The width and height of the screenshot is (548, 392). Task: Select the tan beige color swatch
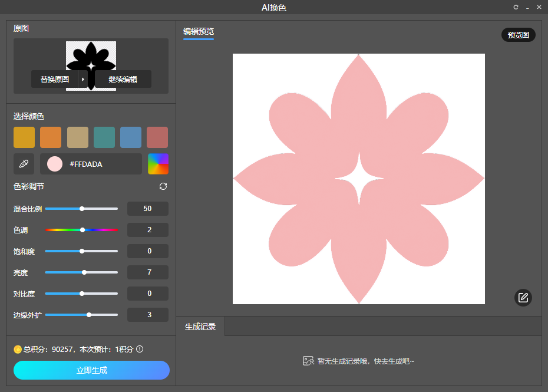pyautogui.click(x=78, y=137)
